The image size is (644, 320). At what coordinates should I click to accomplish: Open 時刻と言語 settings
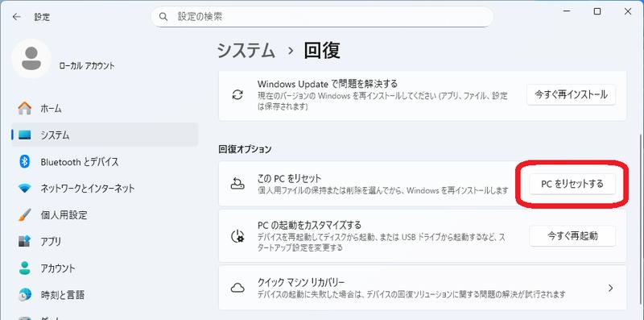[105, 294]
